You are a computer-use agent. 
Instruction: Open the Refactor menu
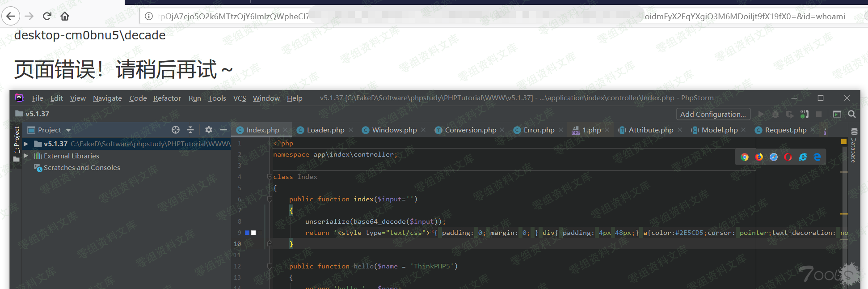coord(167,98)
